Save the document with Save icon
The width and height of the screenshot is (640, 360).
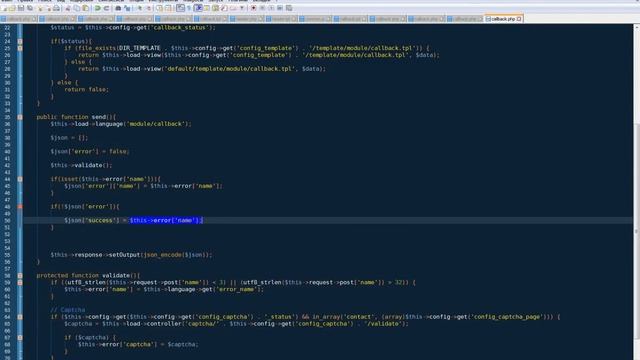[21, 8]
